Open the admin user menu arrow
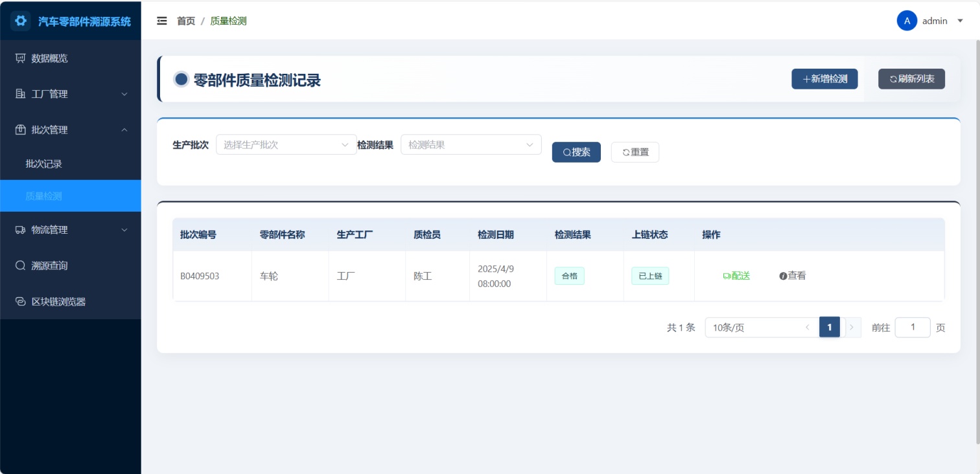This screenshot has width=980, height=474. coord(960,21)
